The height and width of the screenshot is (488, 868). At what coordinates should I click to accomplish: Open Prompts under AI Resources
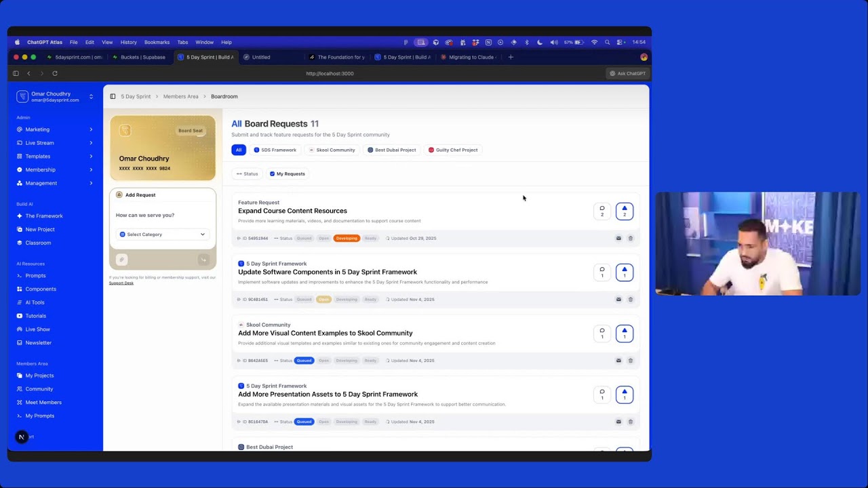pyautogui.click(x=35, y=276)
